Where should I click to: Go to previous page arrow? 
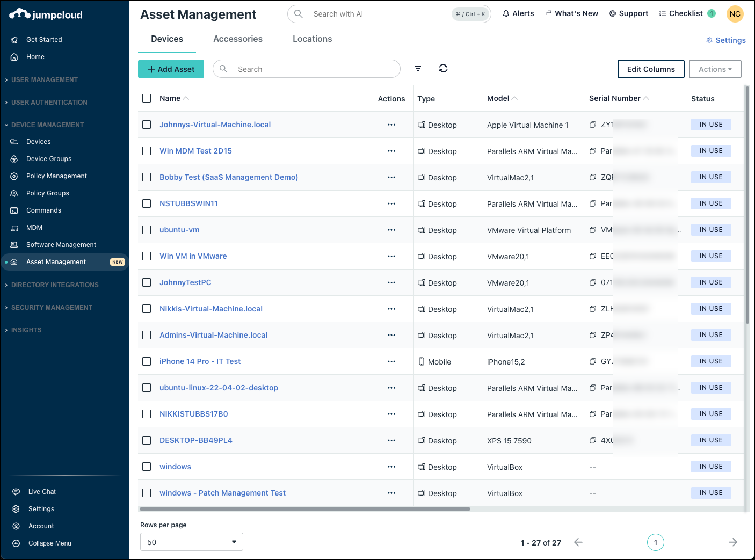[x=578, y=542]
